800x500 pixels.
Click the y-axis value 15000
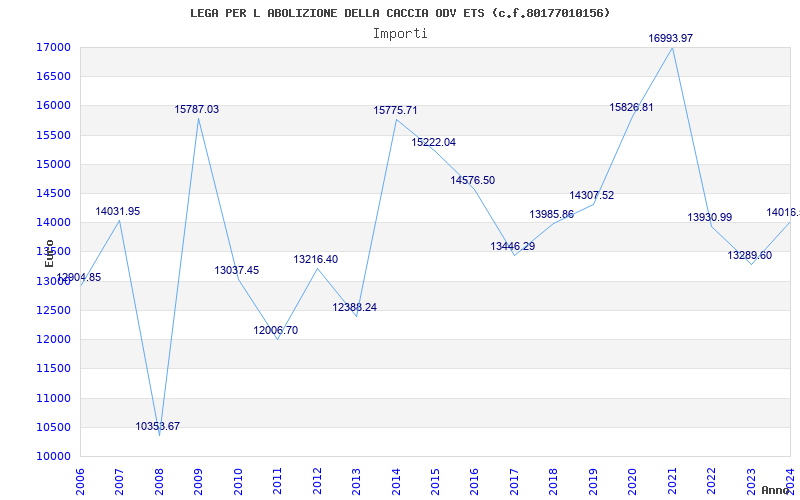click(x=53, y=164)
